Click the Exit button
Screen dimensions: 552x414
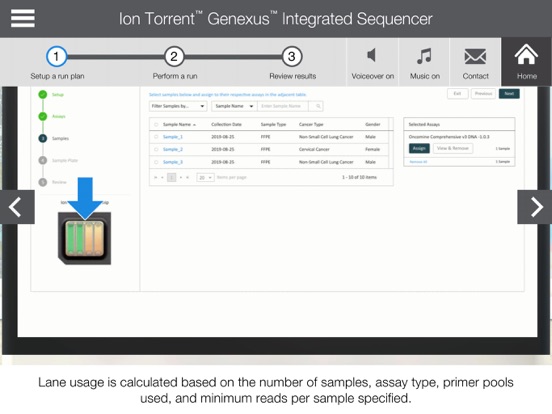(457, 94)
